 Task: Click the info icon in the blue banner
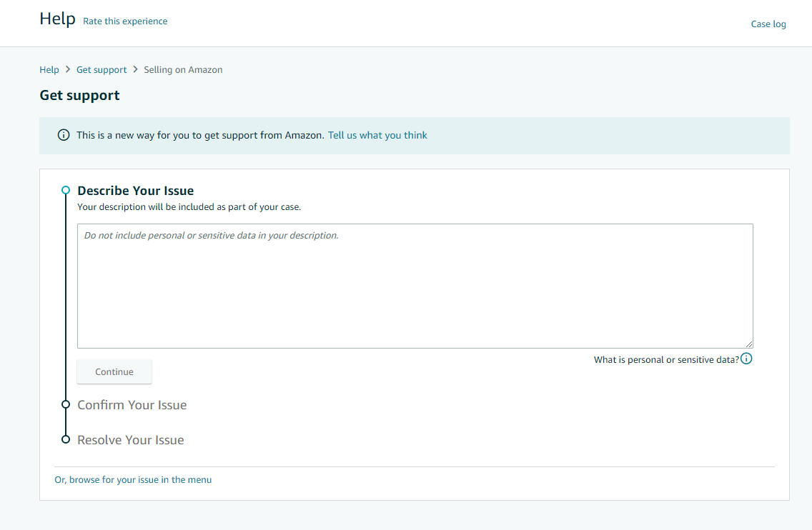[x=64, y=135]
